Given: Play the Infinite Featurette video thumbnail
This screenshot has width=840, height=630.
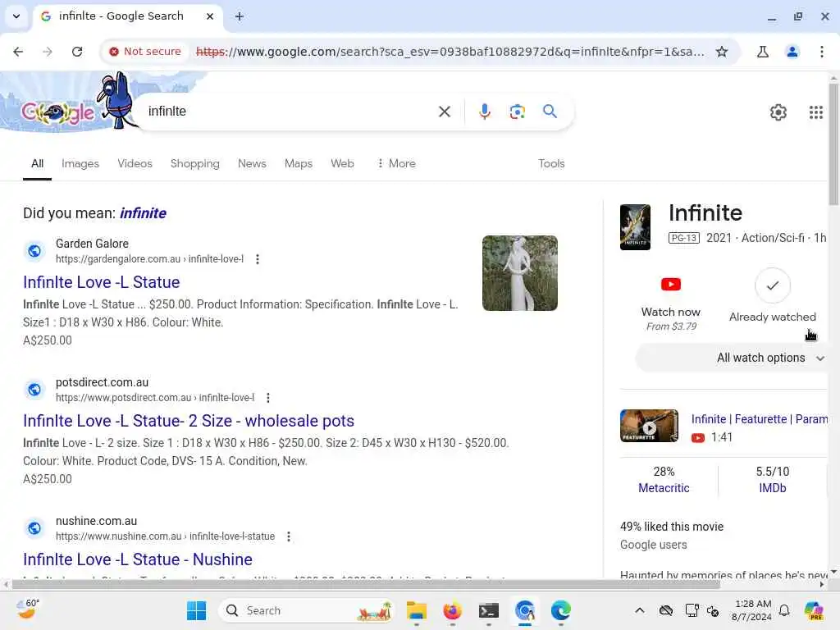Looking at the screenshot, I should pos(650,426).
